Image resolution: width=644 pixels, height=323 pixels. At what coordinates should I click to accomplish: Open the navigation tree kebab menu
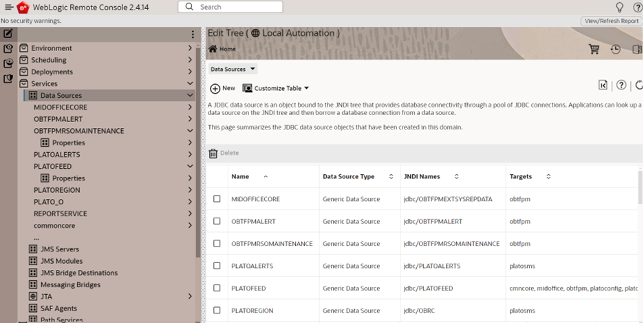[193, 34]
